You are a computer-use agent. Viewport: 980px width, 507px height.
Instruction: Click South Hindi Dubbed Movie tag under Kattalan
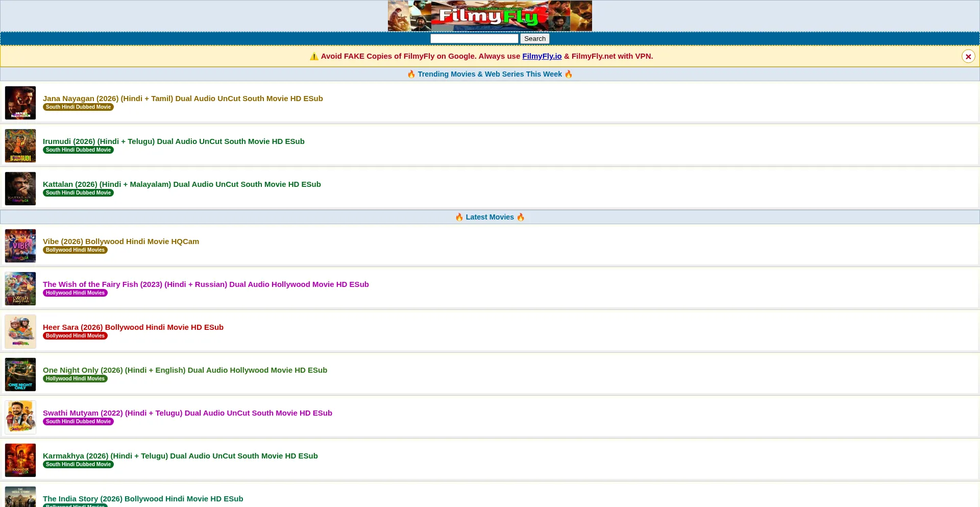coord(78,193)
